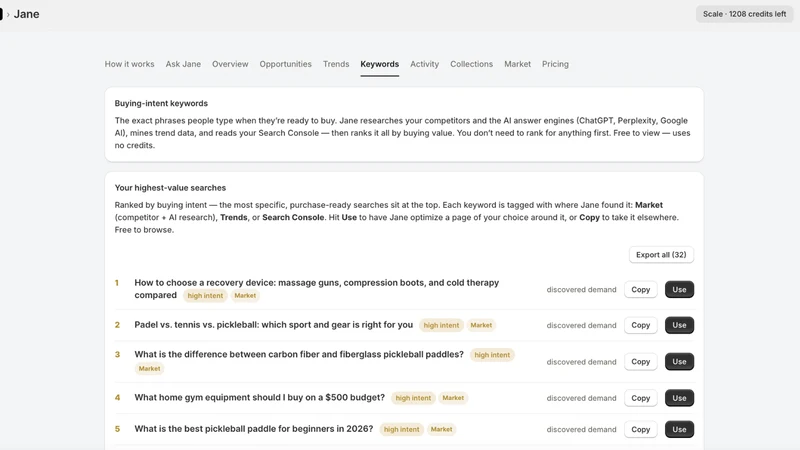Click the Jane breadcrumb title
800x450 pixels.
[27, 14]
